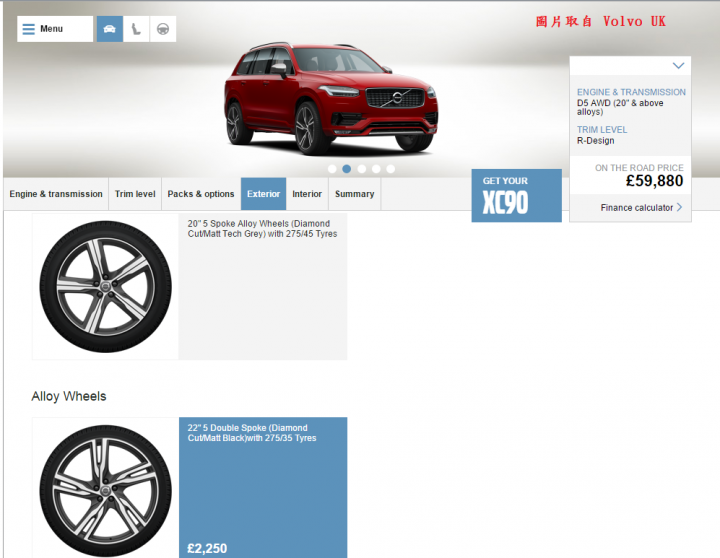Open the Trim level tab
Screen dimensions: 720x558
(135, 194)
